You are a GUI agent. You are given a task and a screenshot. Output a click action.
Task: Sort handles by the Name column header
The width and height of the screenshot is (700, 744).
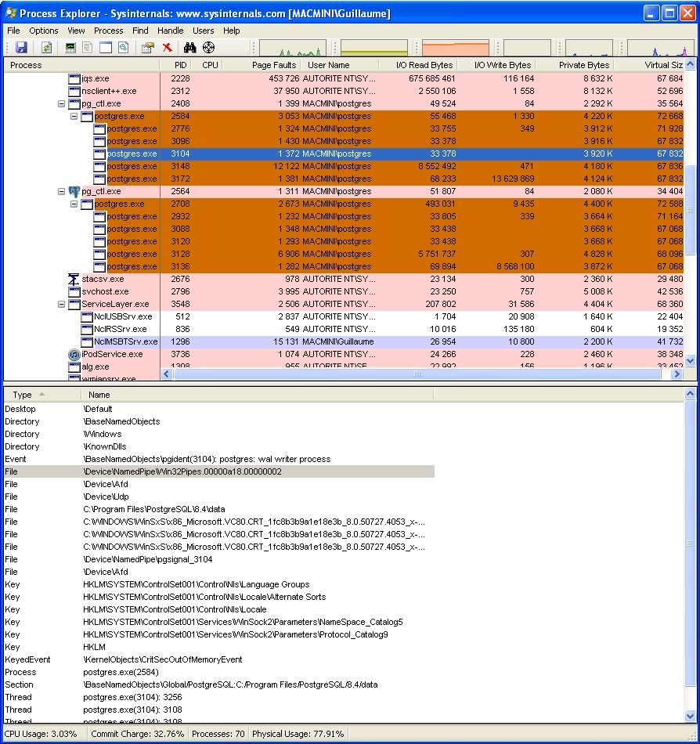(257, 395)
